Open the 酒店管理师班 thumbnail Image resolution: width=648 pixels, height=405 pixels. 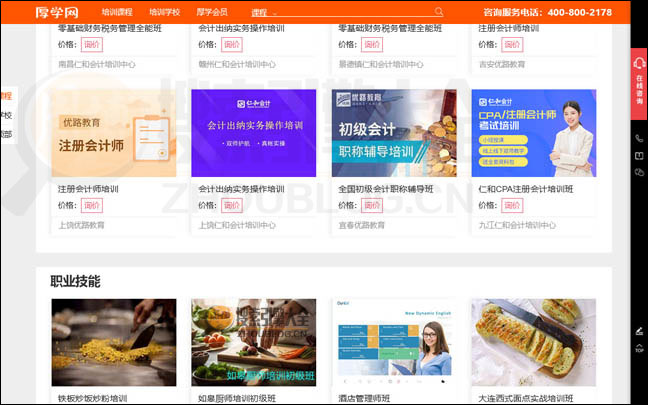(394, 343)
